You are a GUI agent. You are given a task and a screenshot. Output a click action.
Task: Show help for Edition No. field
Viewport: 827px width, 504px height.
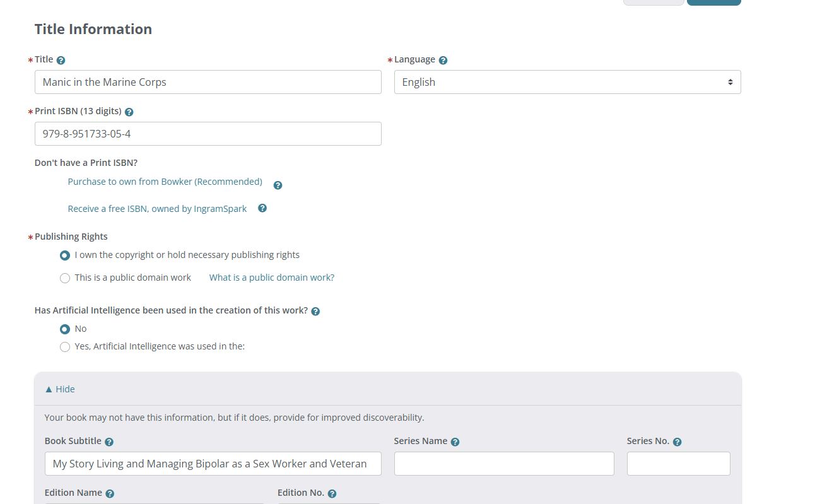point(332,494)
